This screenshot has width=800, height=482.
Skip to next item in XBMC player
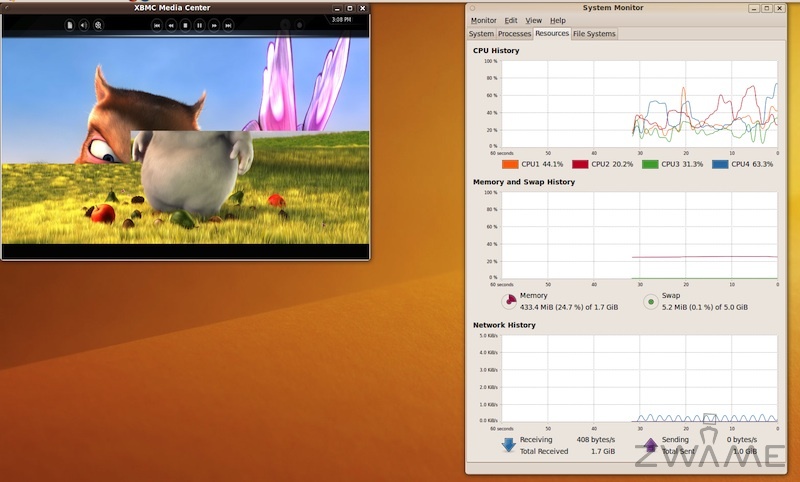tap(229, 25)
